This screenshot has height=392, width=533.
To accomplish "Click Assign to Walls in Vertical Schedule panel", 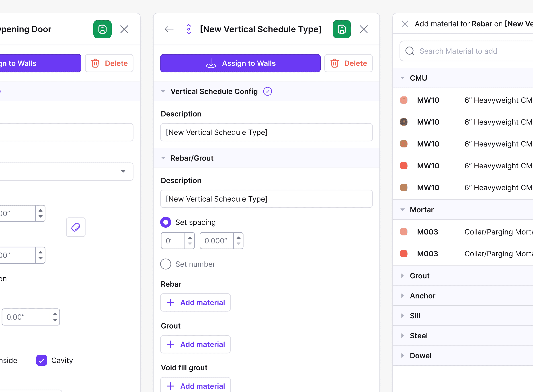I will (240, 63).
